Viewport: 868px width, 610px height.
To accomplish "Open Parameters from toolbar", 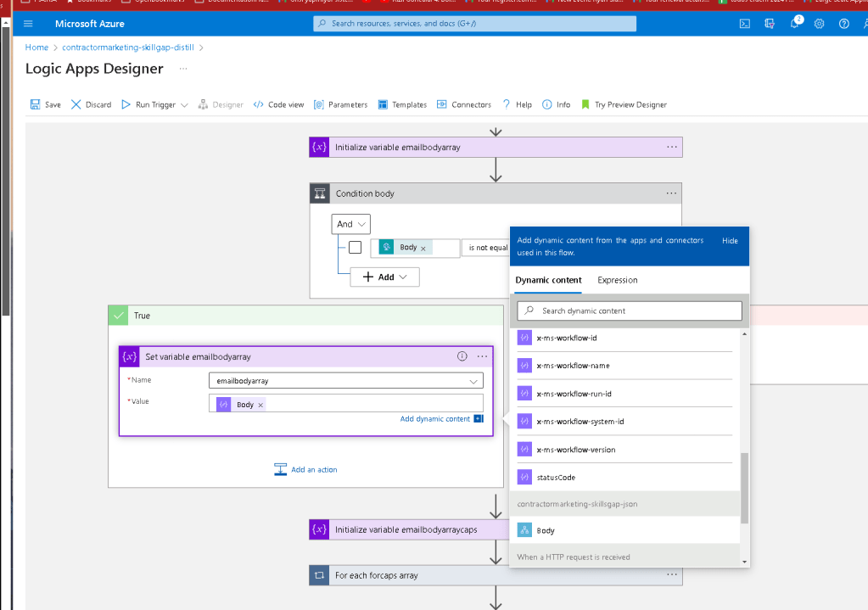I will pyautogui.click(x=340, y=104).
